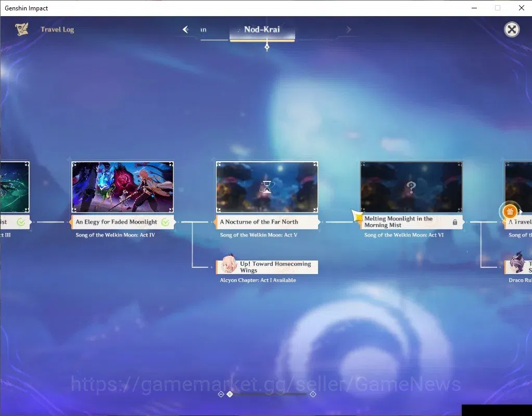Screen dimensions: 532x416
Task: Click the lock icon on Melting Moonlight
Action: click(x=455, y=222)
